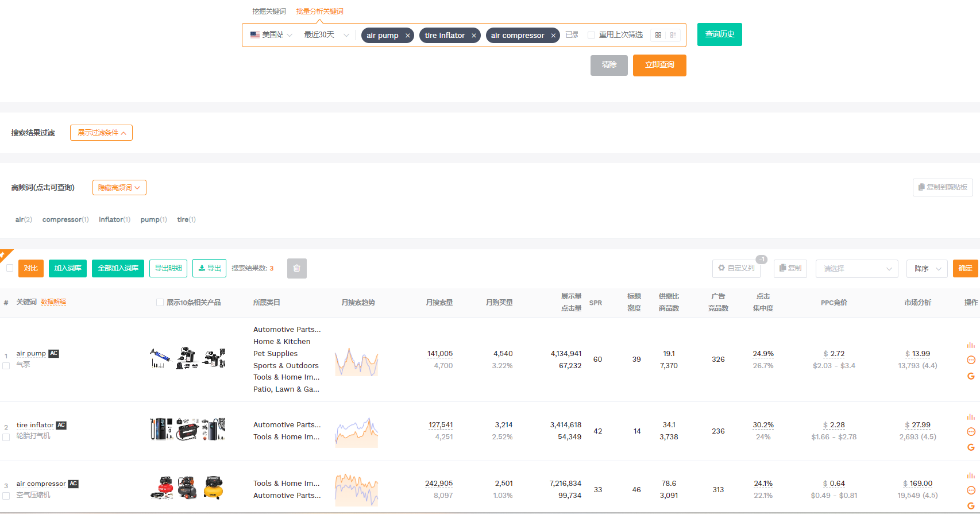Toggle the hide high-frequency words dropdown
The image size is (980, 514).
(x=119, y=188)
